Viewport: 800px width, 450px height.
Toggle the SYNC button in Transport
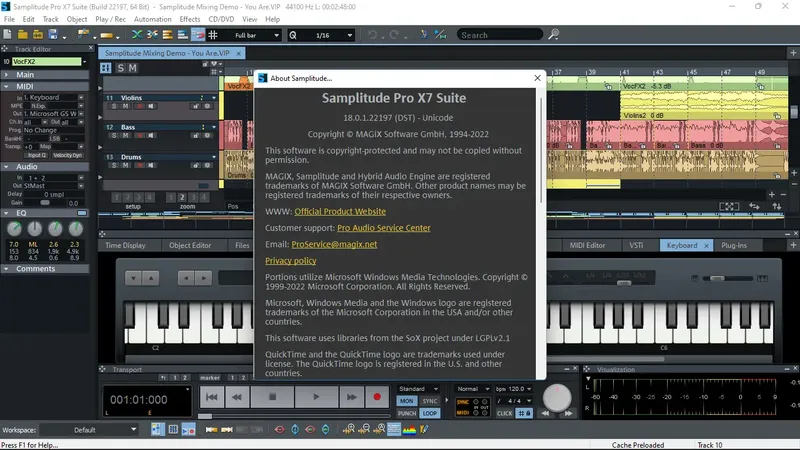430,401
